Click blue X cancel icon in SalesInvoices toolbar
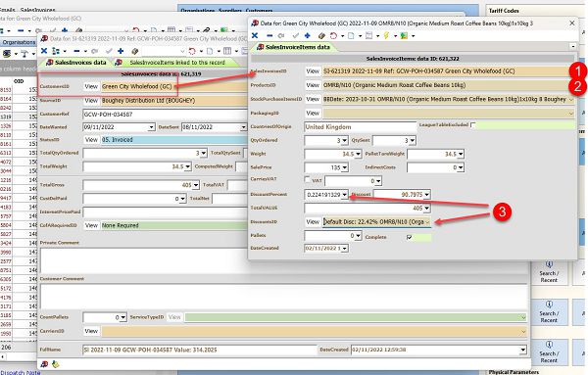This screenshot has height=375, width=588. tap(44, 51)
